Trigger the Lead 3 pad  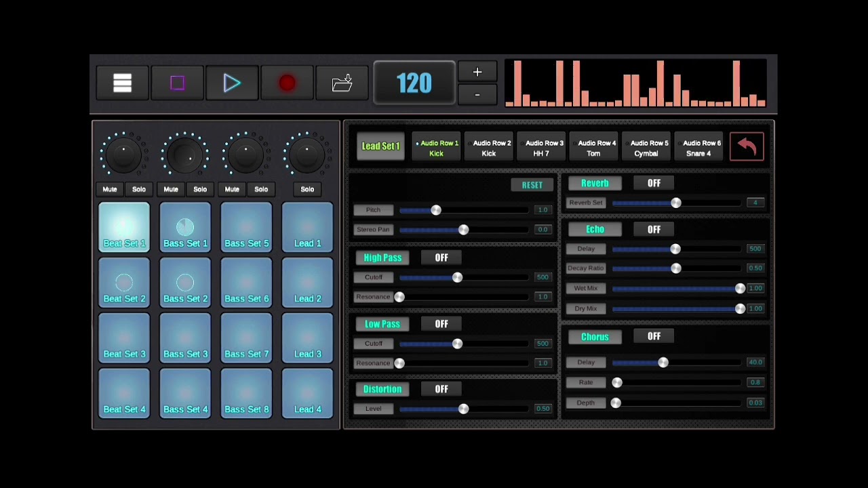[x=307, y=338]
